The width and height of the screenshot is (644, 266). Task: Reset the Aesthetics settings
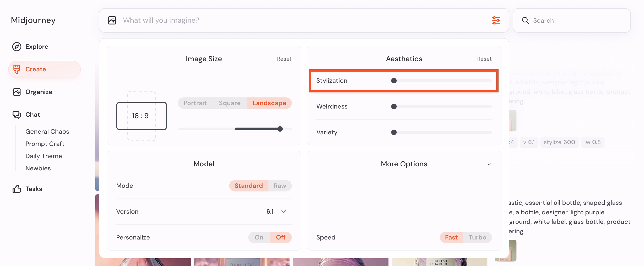point(484,59)
